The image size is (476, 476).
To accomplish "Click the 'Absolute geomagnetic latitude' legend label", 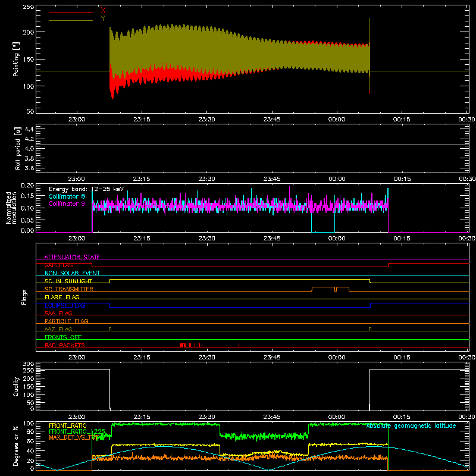I will 411,426.
